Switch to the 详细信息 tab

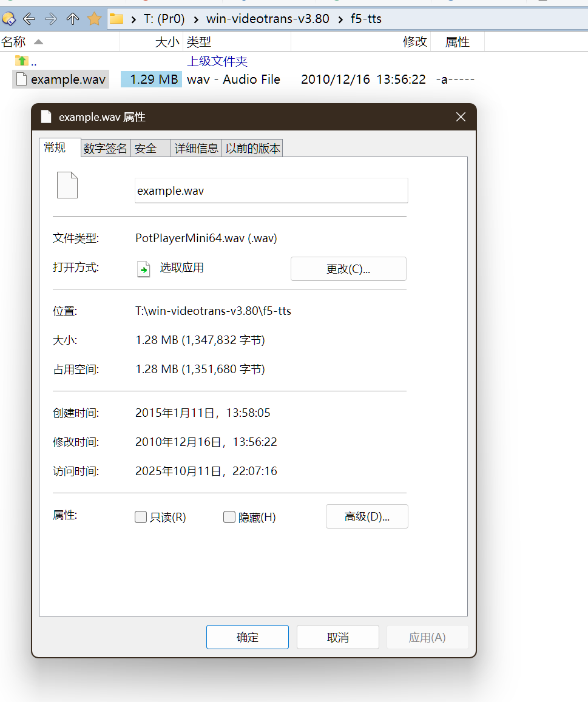tap(196, 147)
